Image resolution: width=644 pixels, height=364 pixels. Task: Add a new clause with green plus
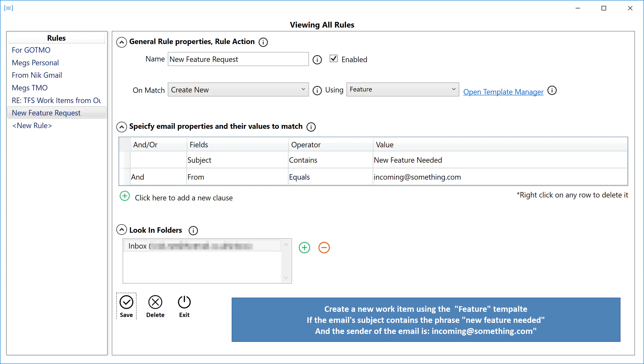point(124,196)
